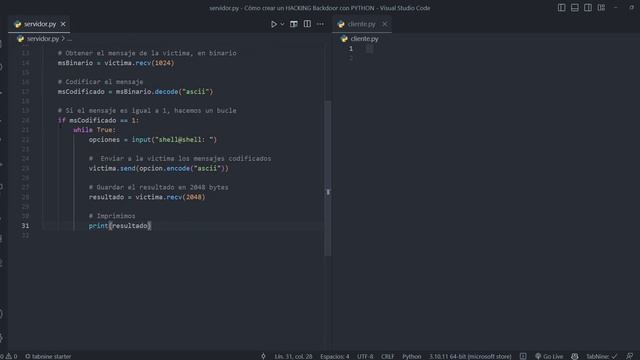Open the More Actions ellipsis menu
This screenshot has height=360, width=640.
click(x=320, y=24)
